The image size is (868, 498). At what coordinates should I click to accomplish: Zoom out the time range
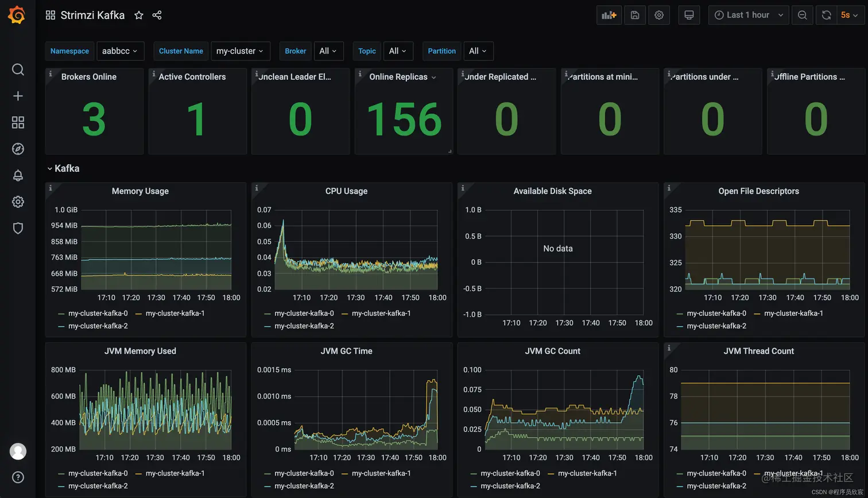[x=803, y=16]
